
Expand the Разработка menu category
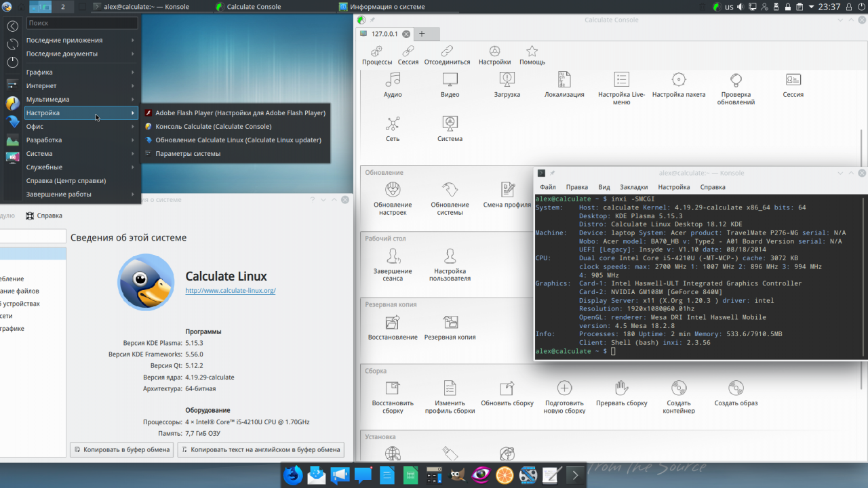(x=81, y=140)
